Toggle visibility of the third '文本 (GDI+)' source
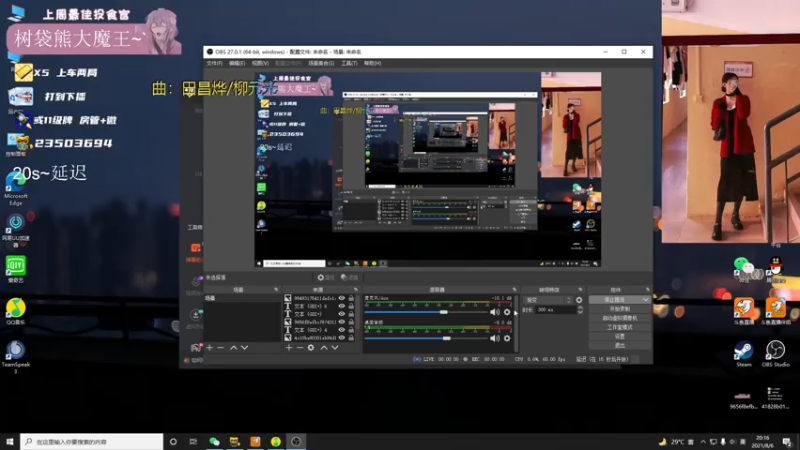 [342, 314]
